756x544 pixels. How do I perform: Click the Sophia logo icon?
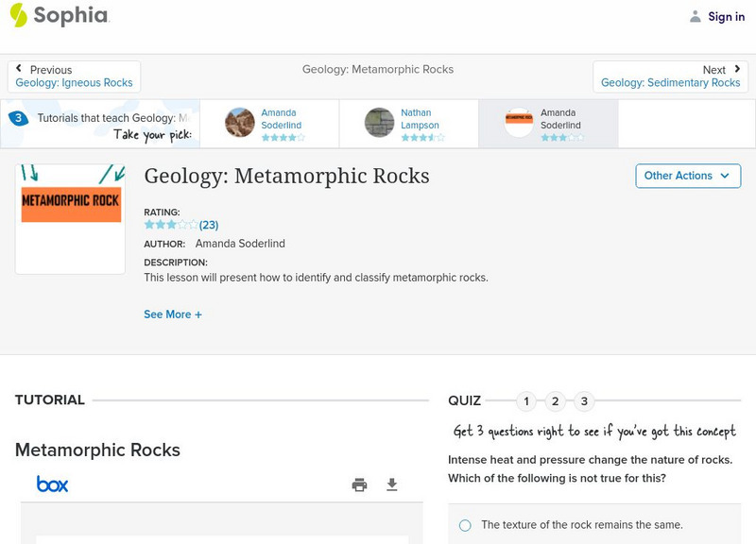point(18,15)
